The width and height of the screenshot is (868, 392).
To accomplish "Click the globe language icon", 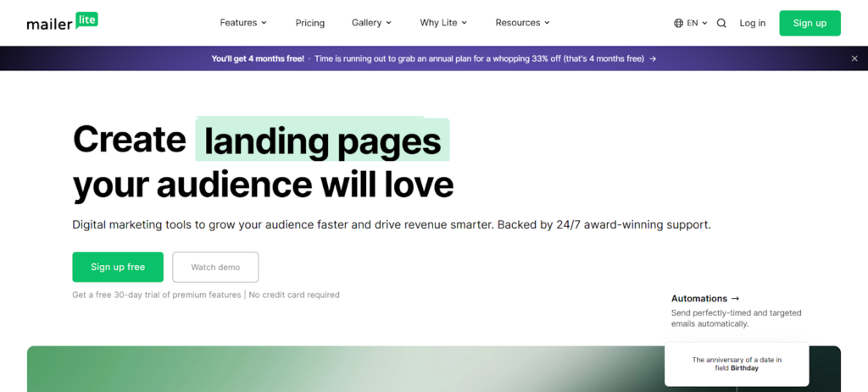I will pyautogui.click(x=678, y=24).
